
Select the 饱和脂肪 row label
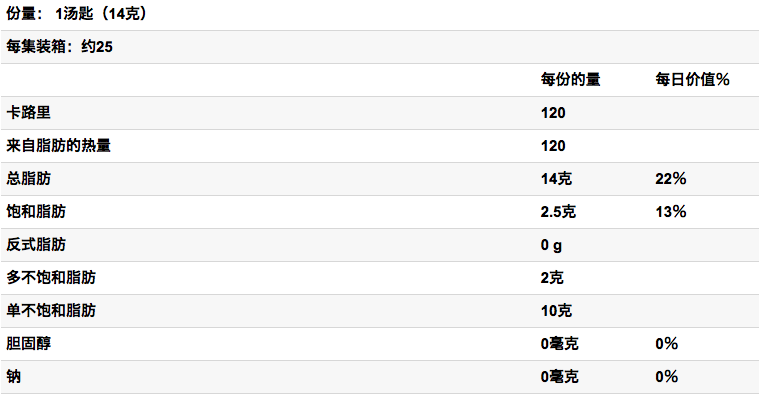[x=36, y=211]
